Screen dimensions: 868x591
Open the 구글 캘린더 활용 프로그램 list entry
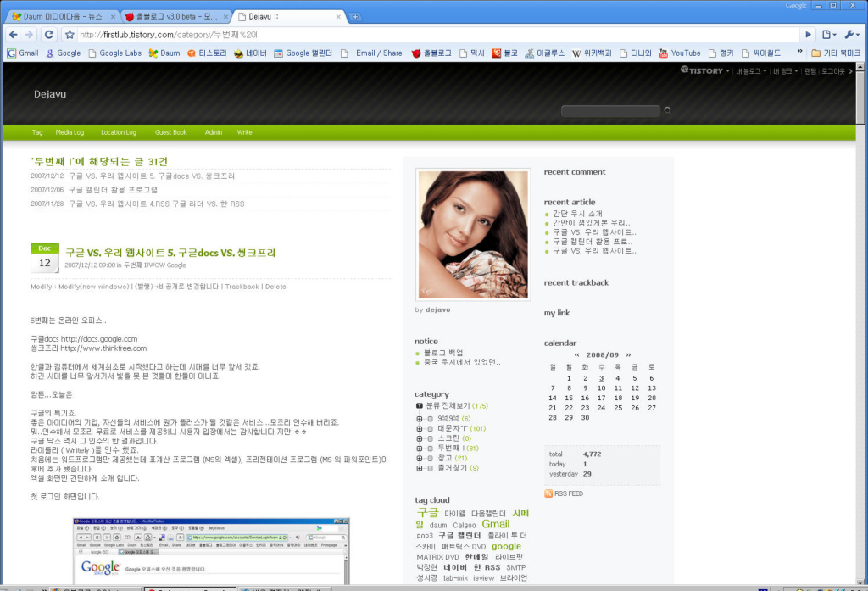point(113,189)
